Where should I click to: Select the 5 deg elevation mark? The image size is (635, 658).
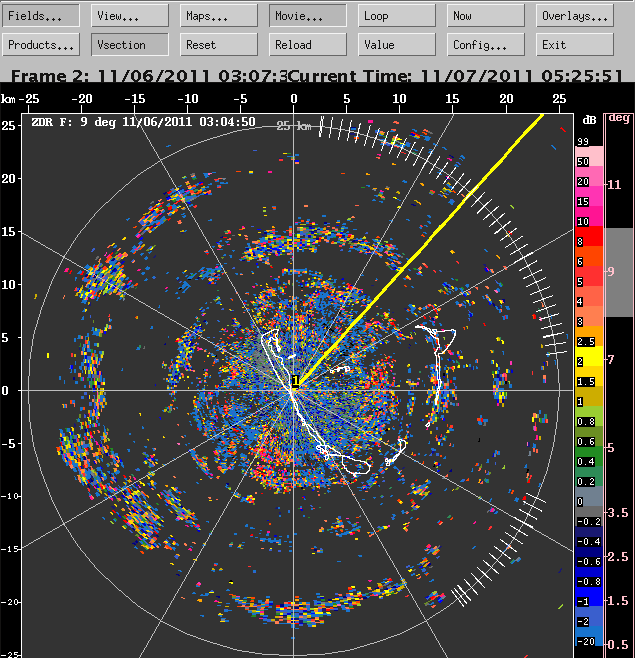611,448
